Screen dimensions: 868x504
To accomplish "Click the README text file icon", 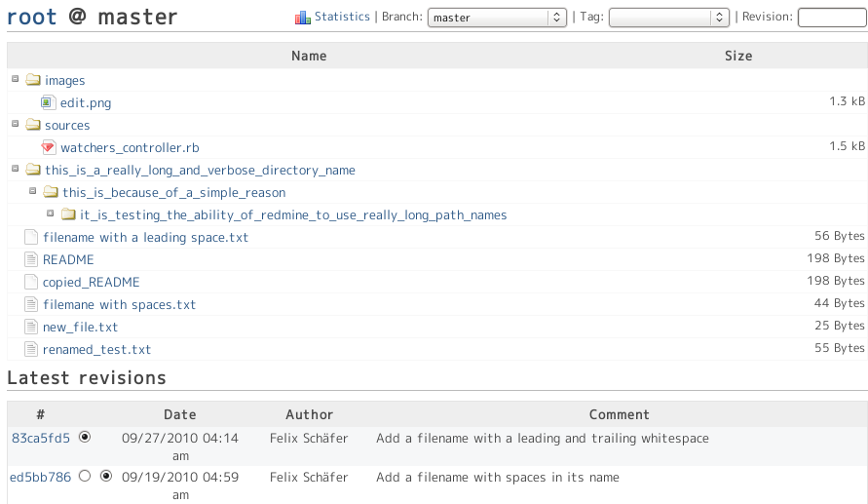I will (31, 259).
